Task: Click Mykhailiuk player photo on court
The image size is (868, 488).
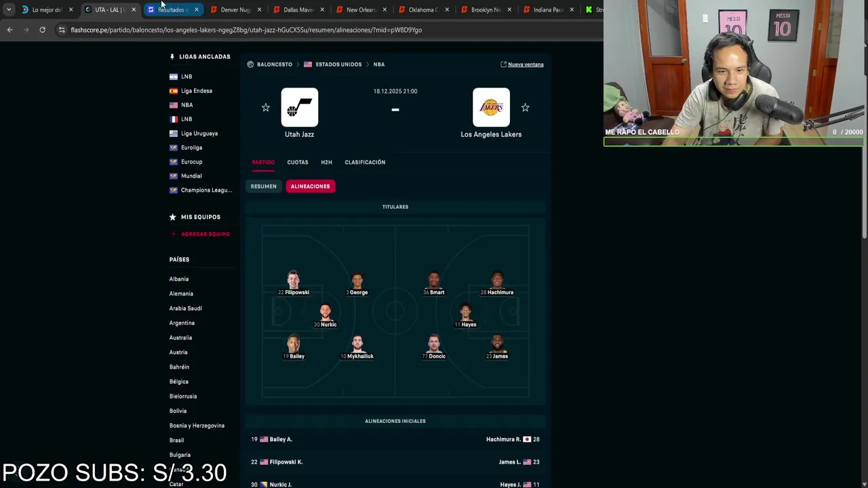Action: click(357, 344)
